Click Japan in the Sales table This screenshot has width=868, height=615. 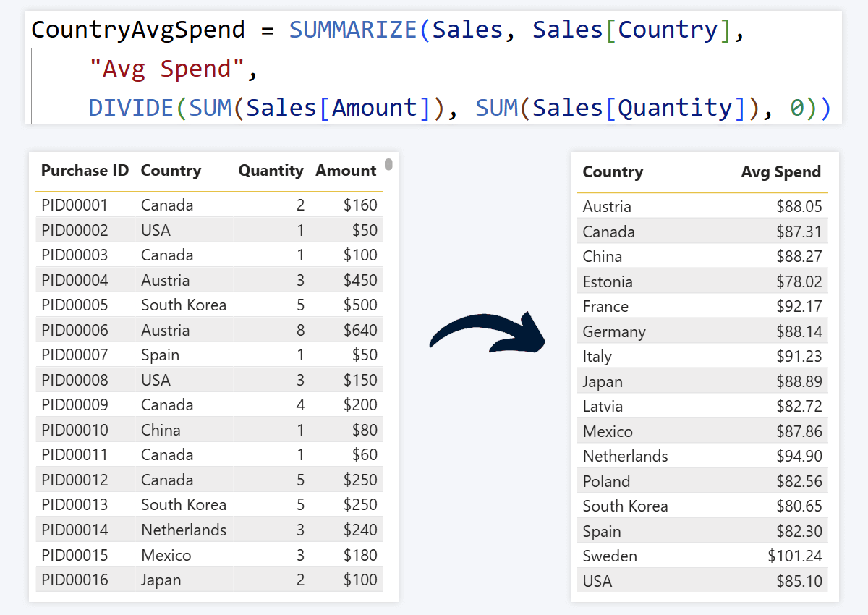pyautogui.click(x=161, y=580)
